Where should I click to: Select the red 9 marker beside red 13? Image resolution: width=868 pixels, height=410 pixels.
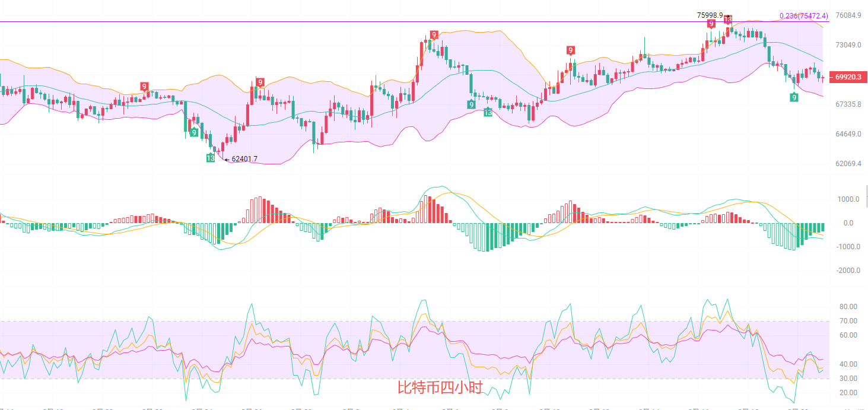click(x=711, y=24)
